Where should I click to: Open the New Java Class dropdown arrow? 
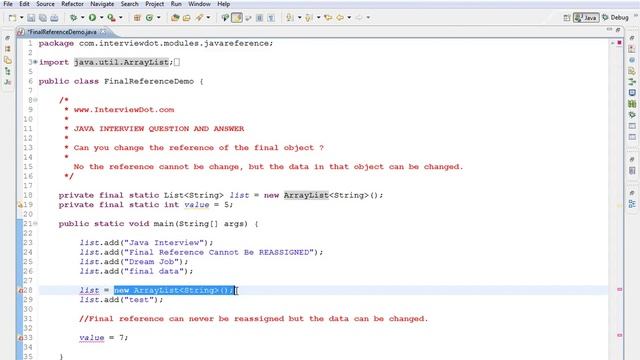pyautogui.click(x=158, y=18)
